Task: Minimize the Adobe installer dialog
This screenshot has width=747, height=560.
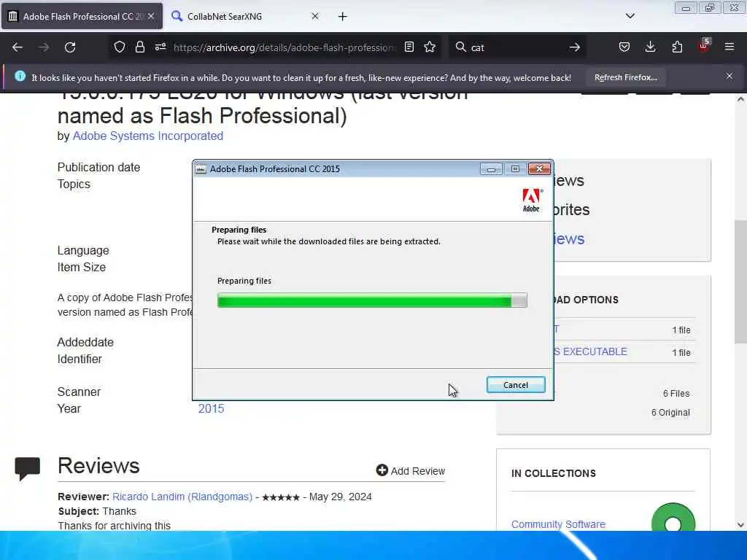Action: pos(491,169)
